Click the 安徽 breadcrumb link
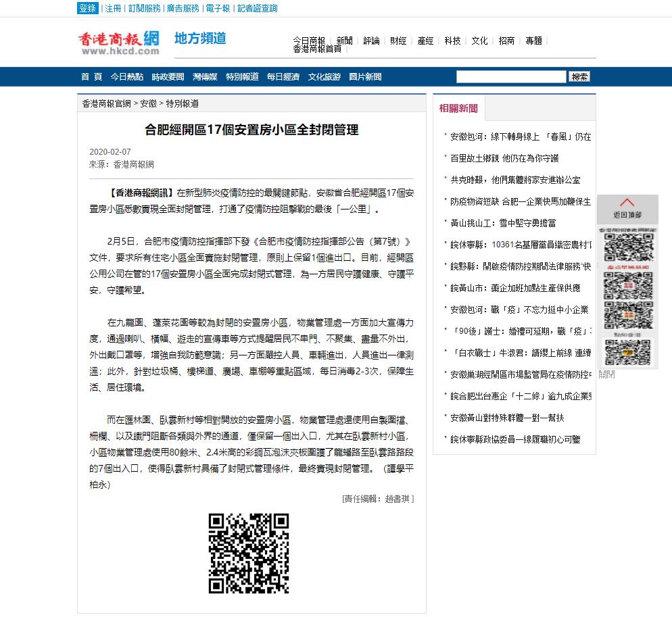The image size is (672, 617). tap(148, 103)
